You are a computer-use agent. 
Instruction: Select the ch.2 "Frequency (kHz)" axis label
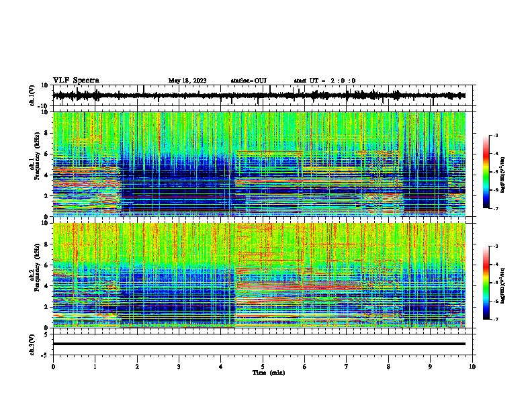[x=37, y=267]
